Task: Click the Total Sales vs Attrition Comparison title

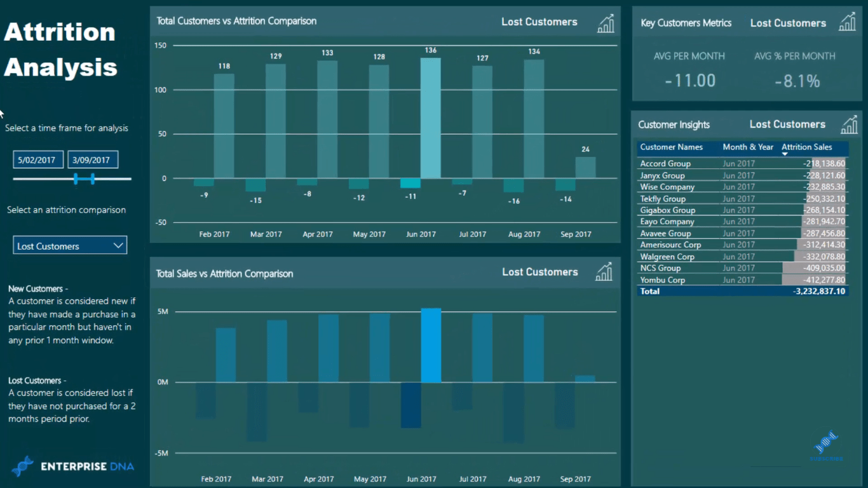Action: [x=225, y=274]
